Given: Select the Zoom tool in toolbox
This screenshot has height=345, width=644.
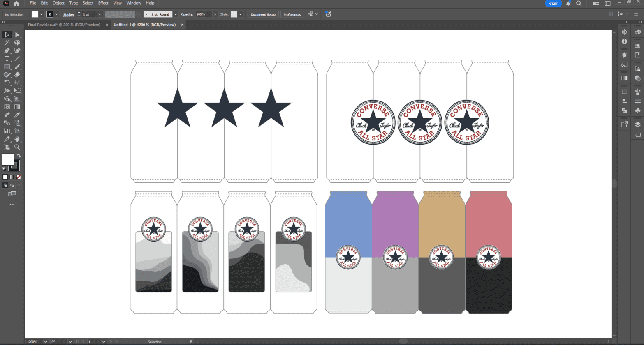Looking at the screenshot, I should point(17,147).
